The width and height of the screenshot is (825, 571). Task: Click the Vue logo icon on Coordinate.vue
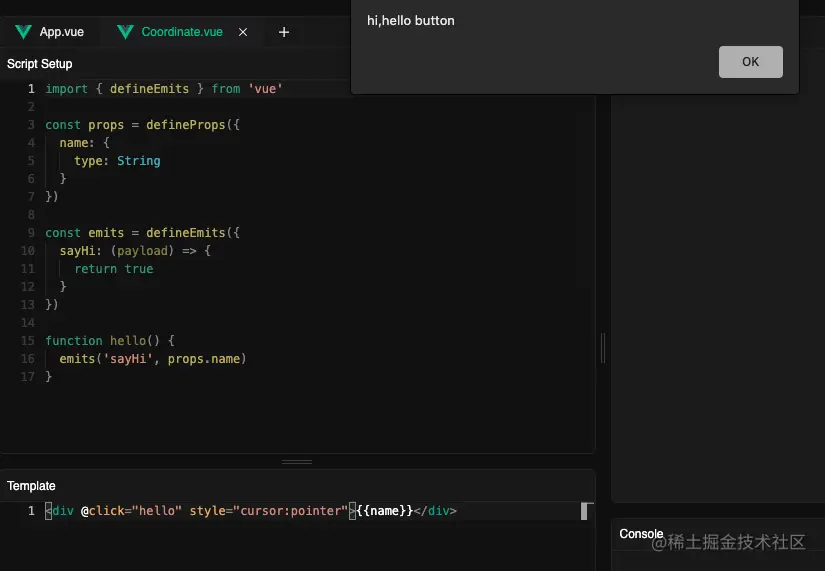point(125,32)
